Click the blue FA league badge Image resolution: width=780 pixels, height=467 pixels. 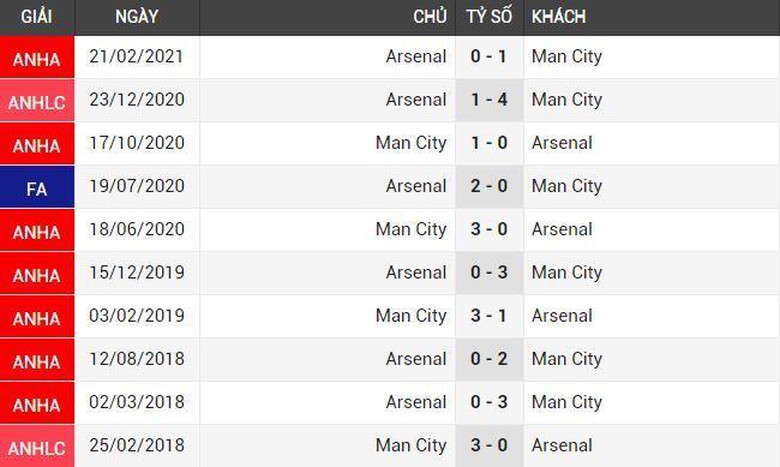37,187
